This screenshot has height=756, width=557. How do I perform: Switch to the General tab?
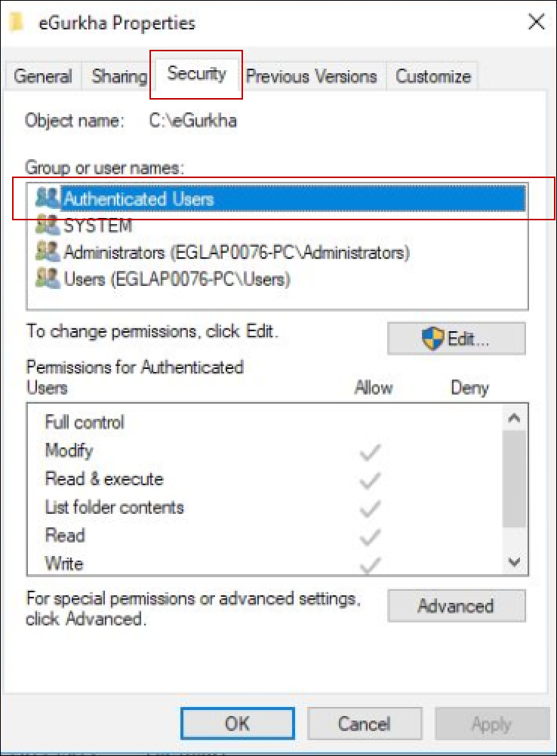coord(43,76)
